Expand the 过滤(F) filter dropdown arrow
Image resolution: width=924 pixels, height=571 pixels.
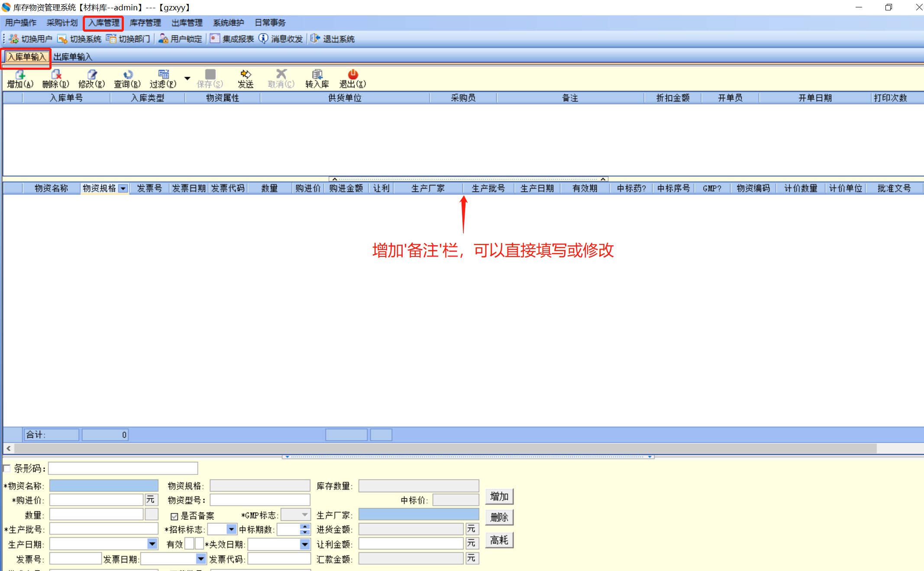[187, 78]
